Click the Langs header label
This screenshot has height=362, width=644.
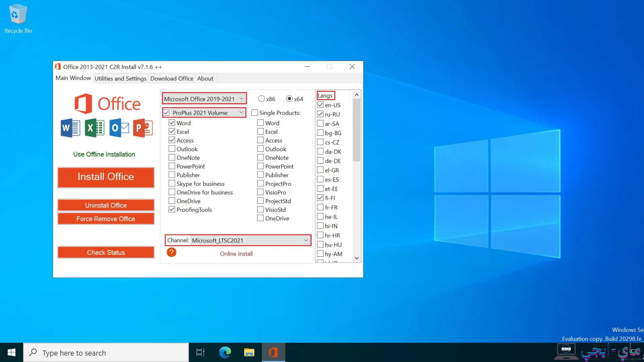coord(325,96)
